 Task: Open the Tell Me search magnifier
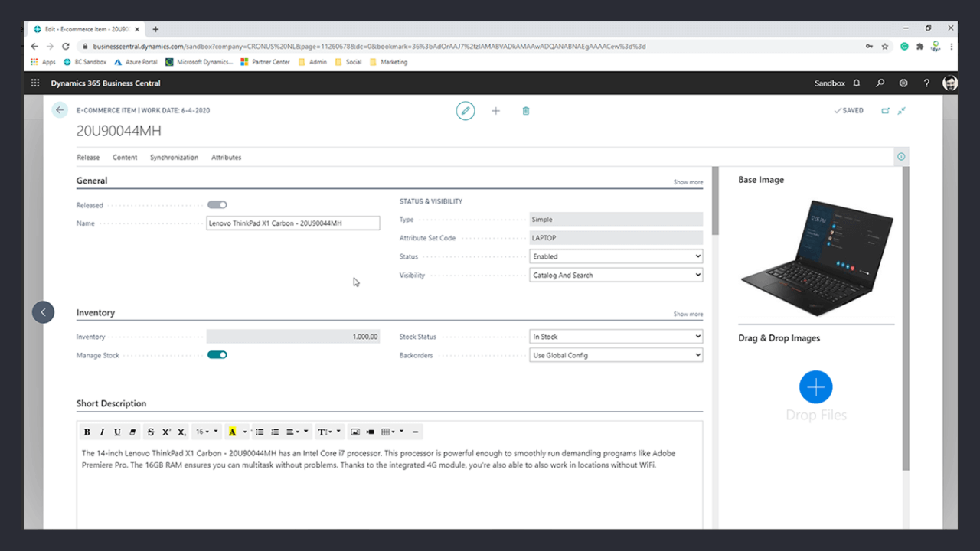pyautogui.click(x=880, y=83)
